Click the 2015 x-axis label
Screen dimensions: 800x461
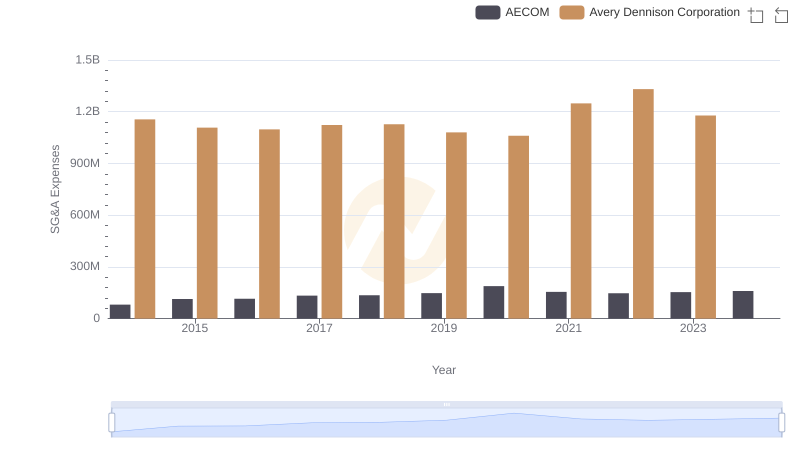[x=194, y=328]
